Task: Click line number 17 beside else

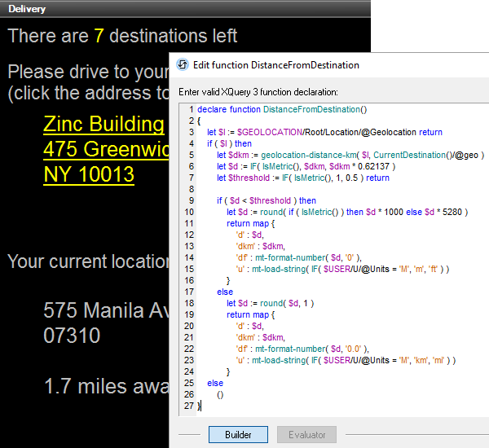Action: pyautogui.click(x=188, y=292)
